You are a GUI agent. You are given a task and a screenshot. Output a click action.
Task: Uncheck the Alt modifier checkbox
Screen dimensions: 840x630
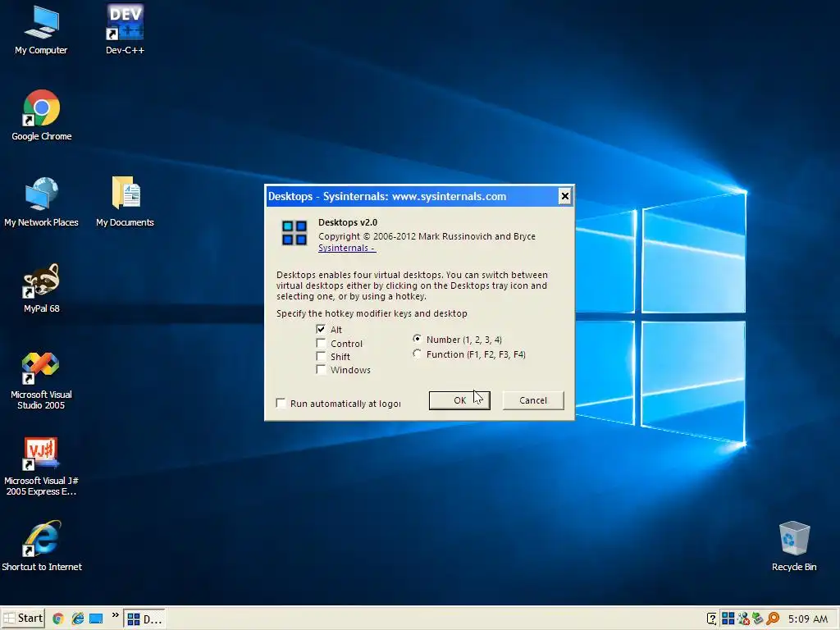click(x=321, y=329)
